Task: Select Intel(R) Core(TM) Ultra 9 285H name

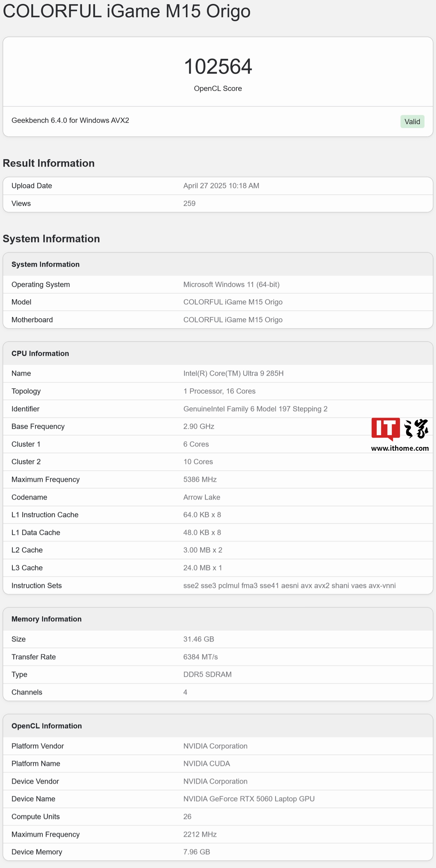Action: click(x=233, y=373)
